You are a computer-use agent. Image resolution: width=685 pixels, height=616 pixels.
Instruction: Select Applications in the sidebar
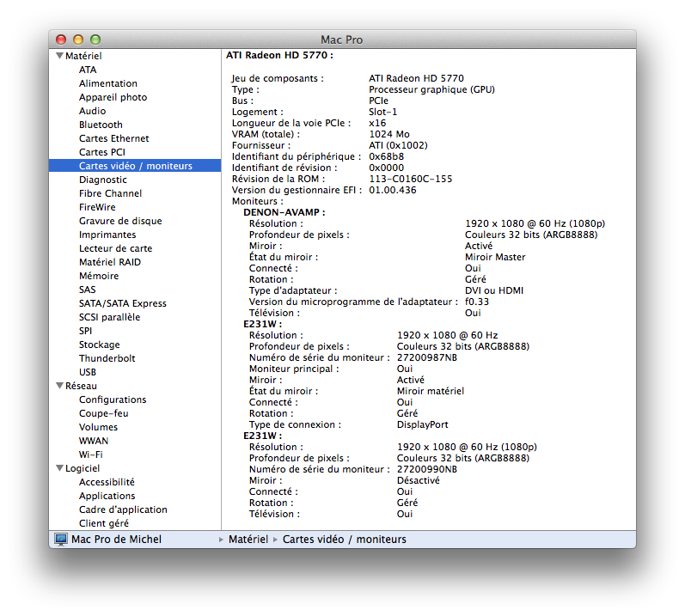107,496
